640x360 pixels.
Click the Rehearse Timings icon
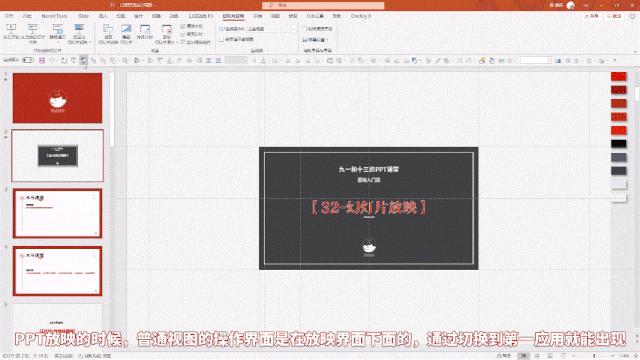coord(144,32)
